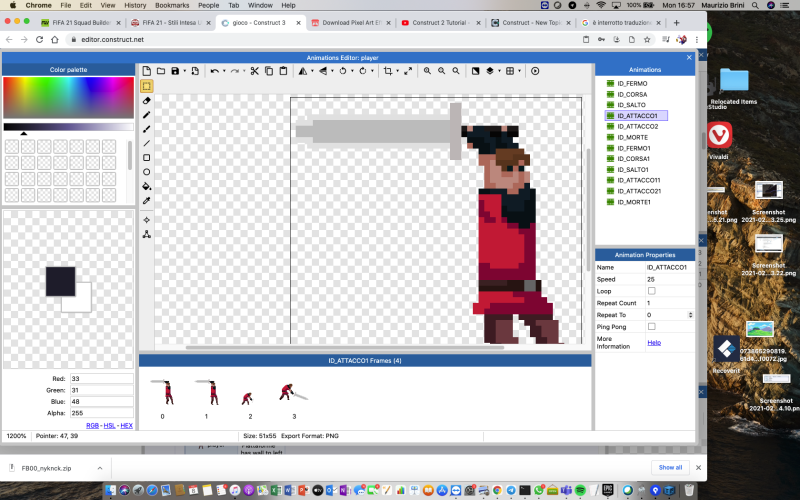This screenshot has width=800, height=500.
Task: Select the color picker eyedropper tool
Action: pos(146,201)
